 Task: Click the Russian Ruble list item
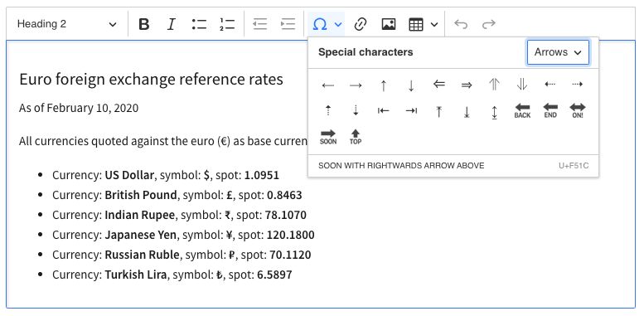point(182,255)
